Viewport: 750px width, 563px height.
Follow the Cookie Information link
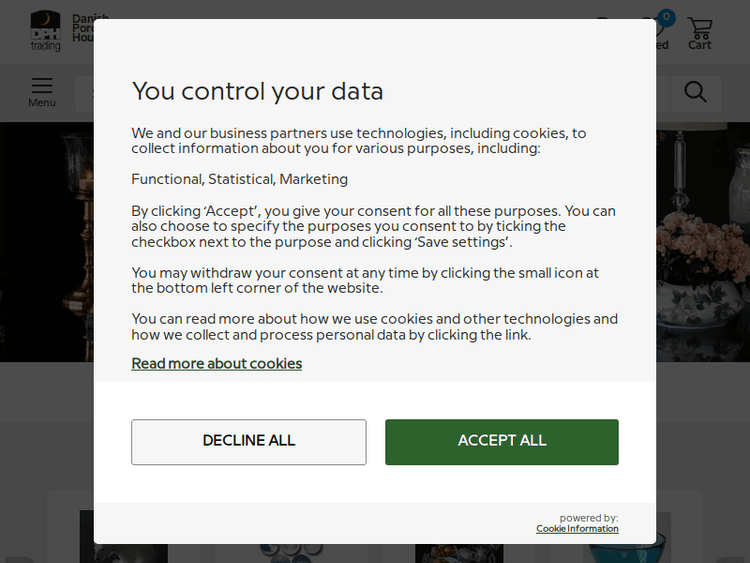577,529
